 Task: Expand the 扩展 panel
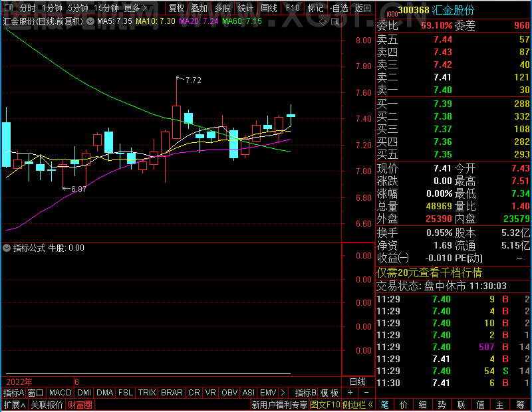pos(15,405)
